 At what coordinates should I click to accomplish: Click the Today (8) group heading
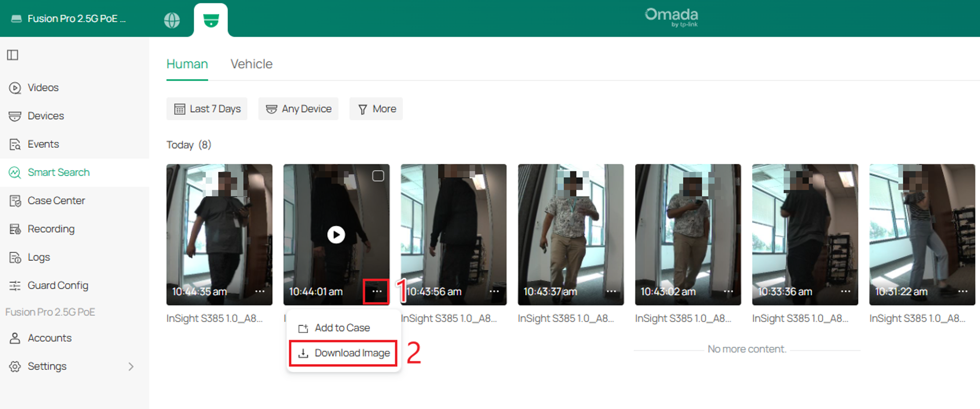click(189, 145)
